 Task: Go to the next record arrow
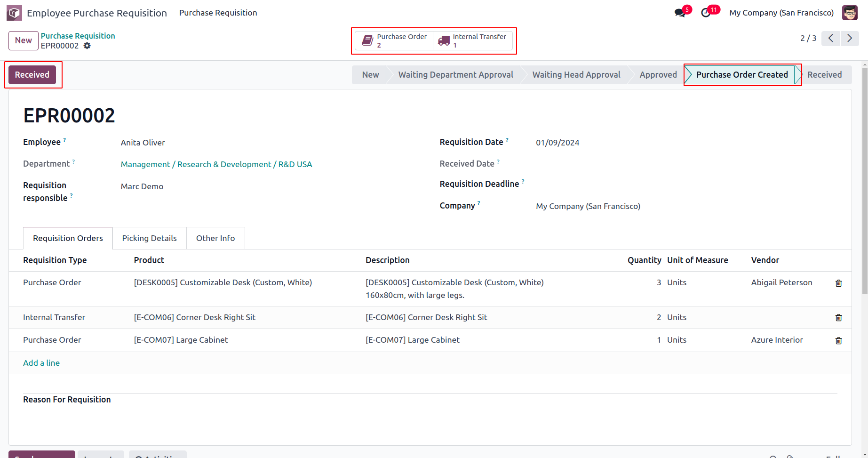point(850,39)
